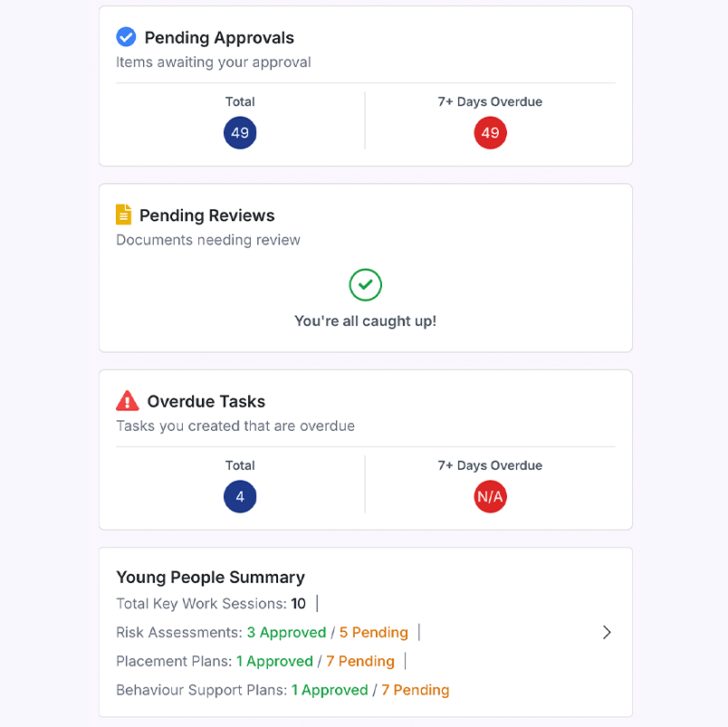Click the green circled checkmark in Pending Reviews
The height and width of the screenshot is (727, 728).
365,284
